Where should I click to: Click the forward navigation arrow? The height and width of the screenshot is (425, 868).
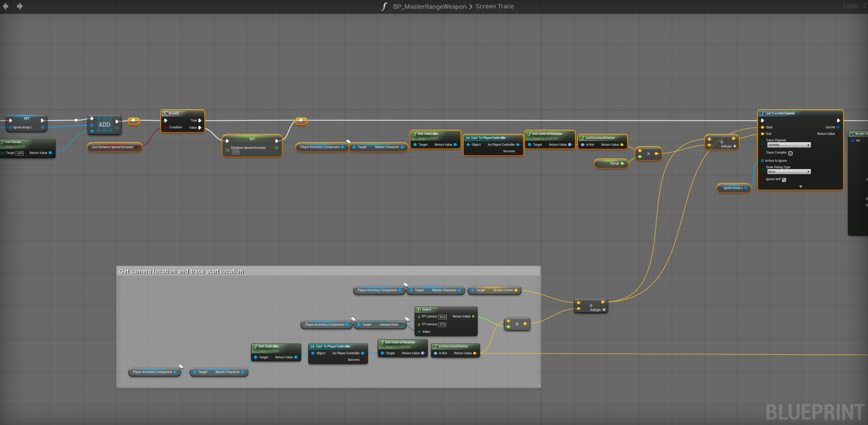click(20, 6)
